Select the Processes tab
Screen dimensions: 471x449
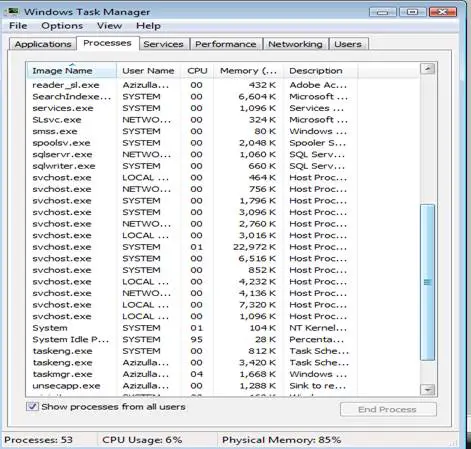pos(107,43)
